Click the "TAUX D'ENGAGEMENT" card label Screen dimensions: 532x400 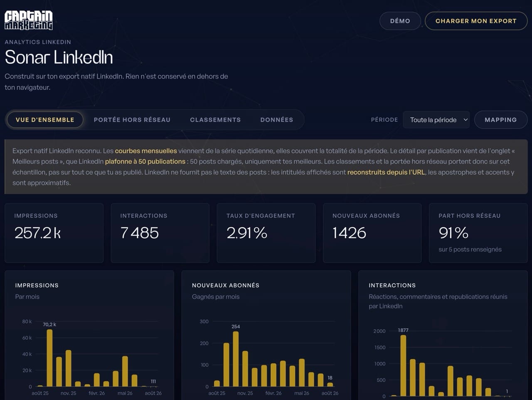pyautogui.click(x=261, y=216)
